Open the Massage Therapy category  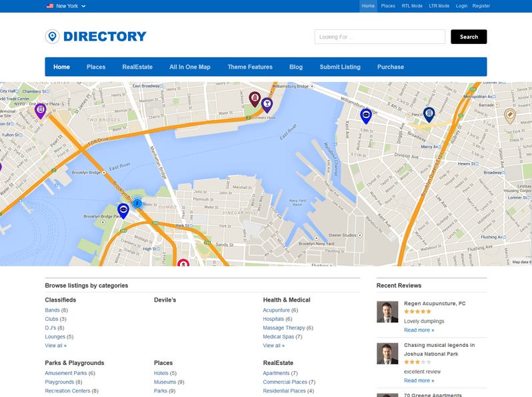(x=284, y=328)
